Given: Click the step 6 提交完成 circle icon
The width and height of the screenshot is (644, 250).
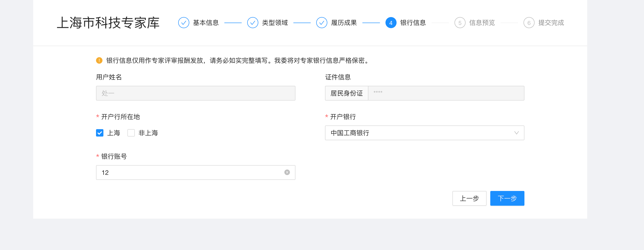Looking at the screenshot, I should pyautogui.click(x=529, y=23).
